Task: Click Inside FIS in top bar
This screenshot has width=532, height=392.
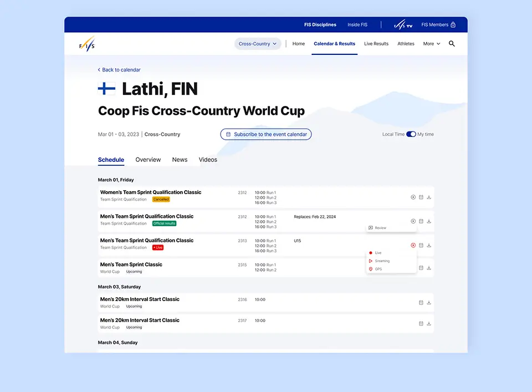Action: click(x=357, y=24)
